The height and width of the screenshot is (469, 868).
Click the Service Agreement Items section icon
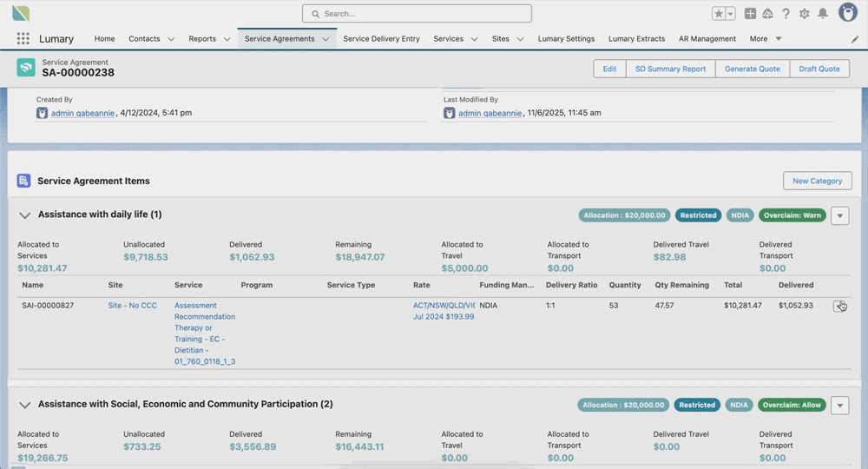click(x=23, y=181)
